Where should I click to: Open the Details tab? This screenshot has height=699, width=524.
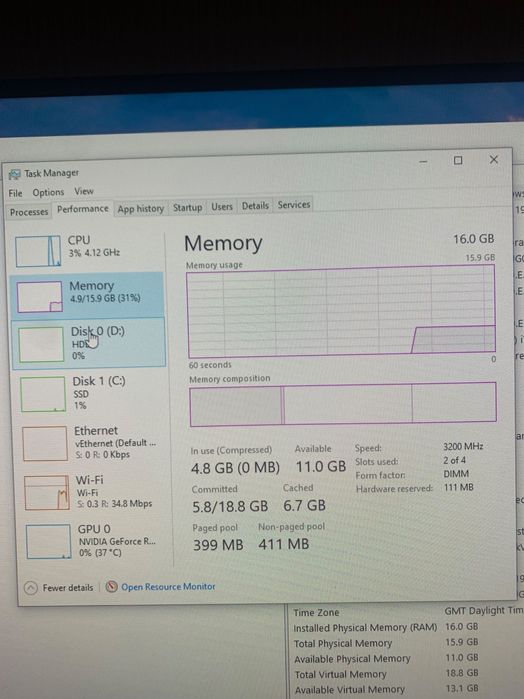[255, 206]
